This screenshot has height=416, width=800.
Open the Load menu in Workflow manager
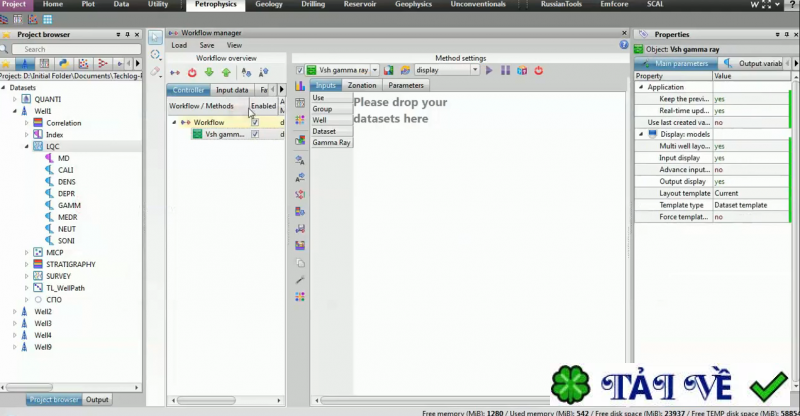point(179,45)
